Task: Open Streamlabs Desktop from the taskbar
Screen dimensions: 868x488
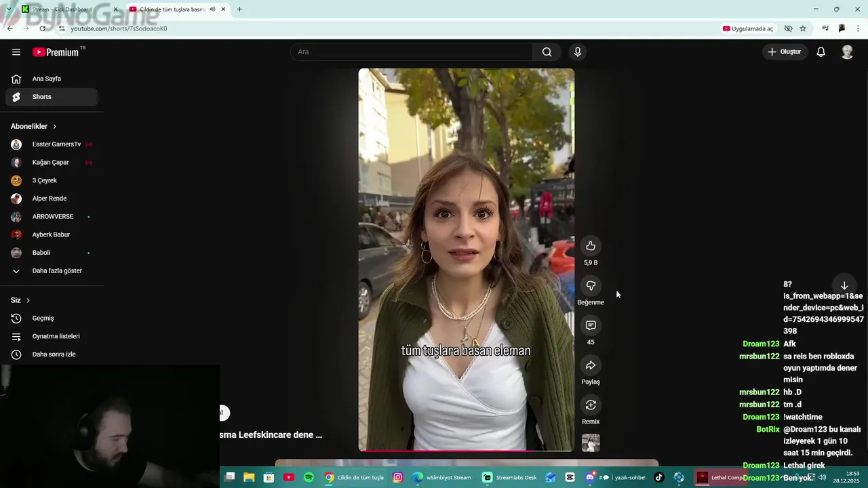Action: [x=510, y=477]
